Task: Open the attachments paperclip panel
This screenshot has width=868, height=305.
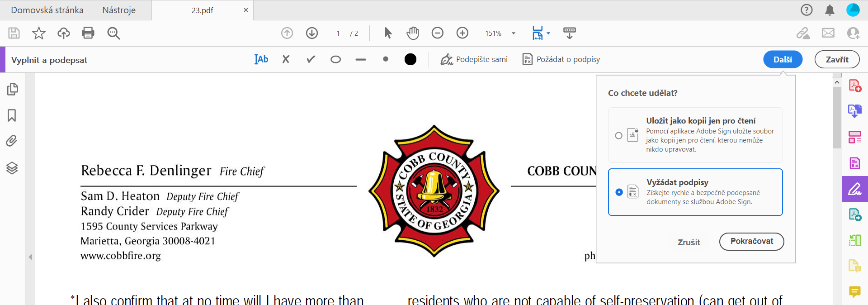Action: click(x=12, y=141)
